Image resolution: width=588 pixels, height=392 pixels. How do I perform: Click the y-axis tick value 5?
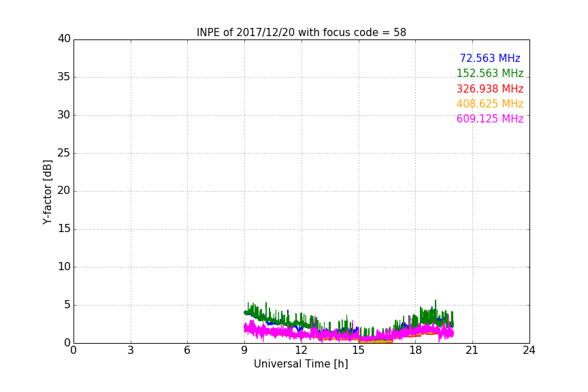(67, 305)
